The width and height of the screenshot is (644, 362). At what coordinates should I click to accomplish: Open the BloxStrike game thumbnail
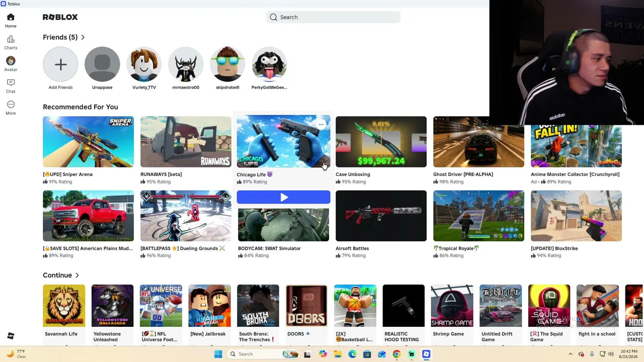(x=576, y=216)
